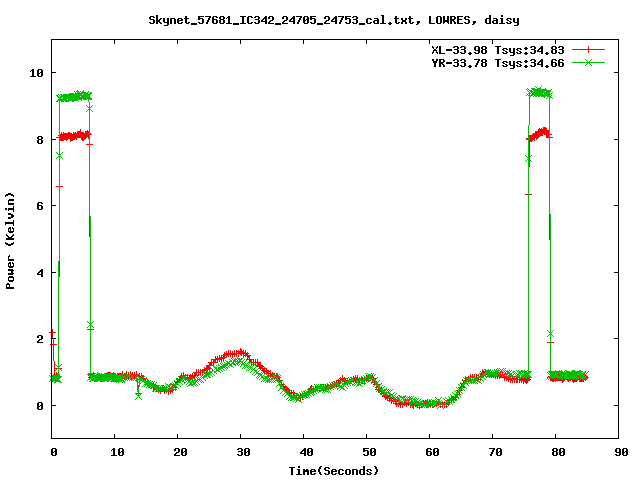640x480 pixels.
Task: Click the 8 tick label on y-axis
Action: click(39, 140)
